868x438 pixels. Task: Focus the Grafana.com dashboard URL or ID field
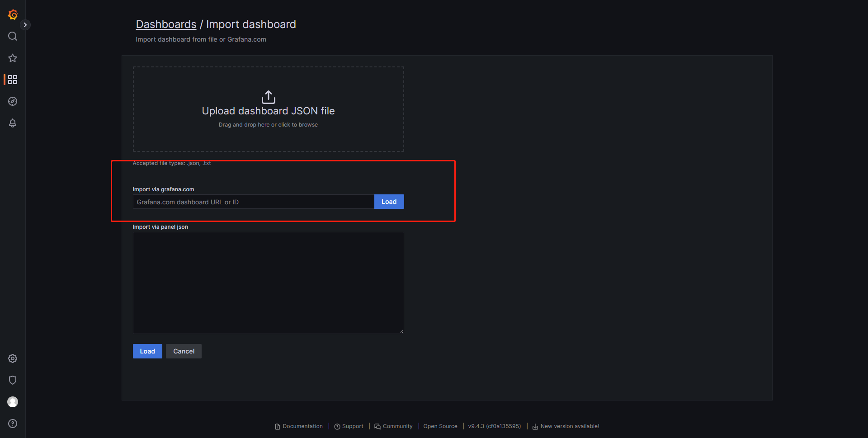[x=253, y=202]
